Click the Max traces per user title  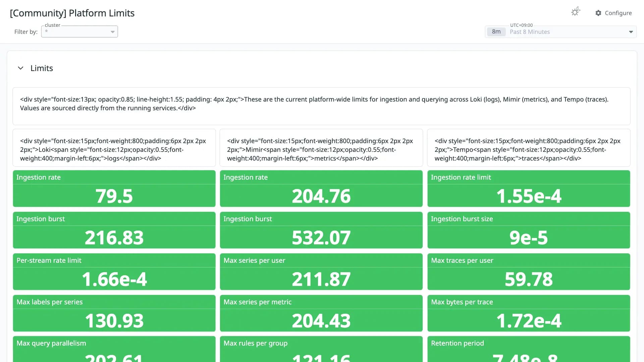pos(462,260)
